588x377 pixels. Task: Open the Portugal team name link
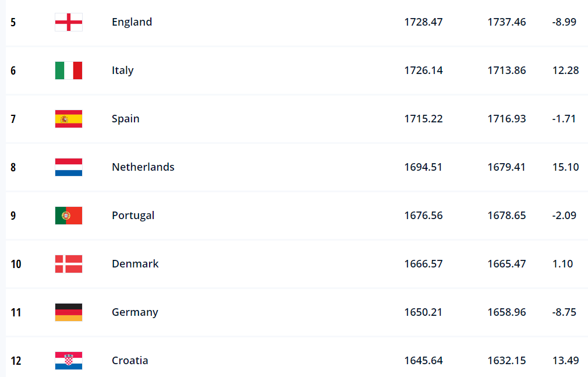pos(133,216)
